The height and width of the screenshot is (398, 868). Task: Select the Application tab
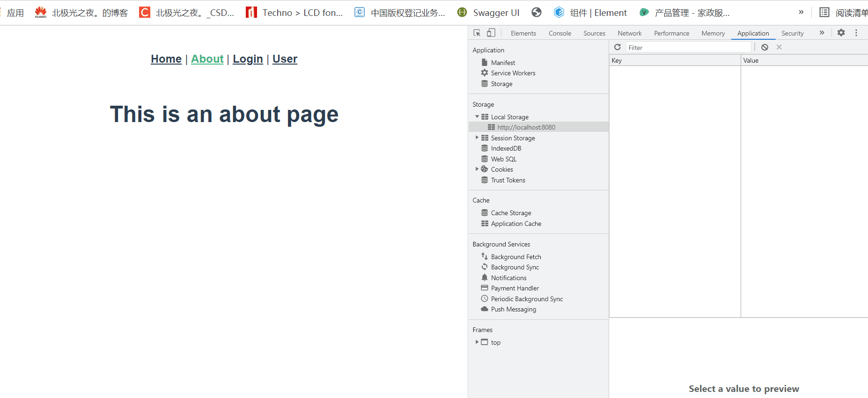[x=753, y=33]
